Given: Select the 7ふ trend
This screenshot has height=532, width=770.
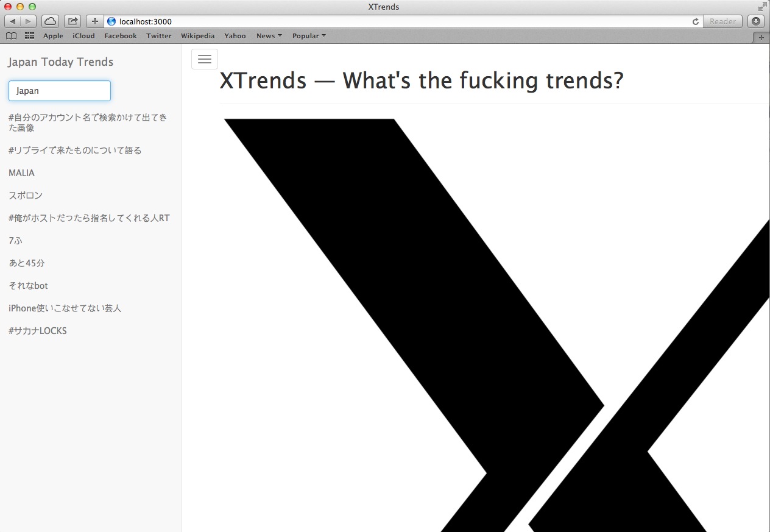Looking at the screenshot, I should pos(15,241).
